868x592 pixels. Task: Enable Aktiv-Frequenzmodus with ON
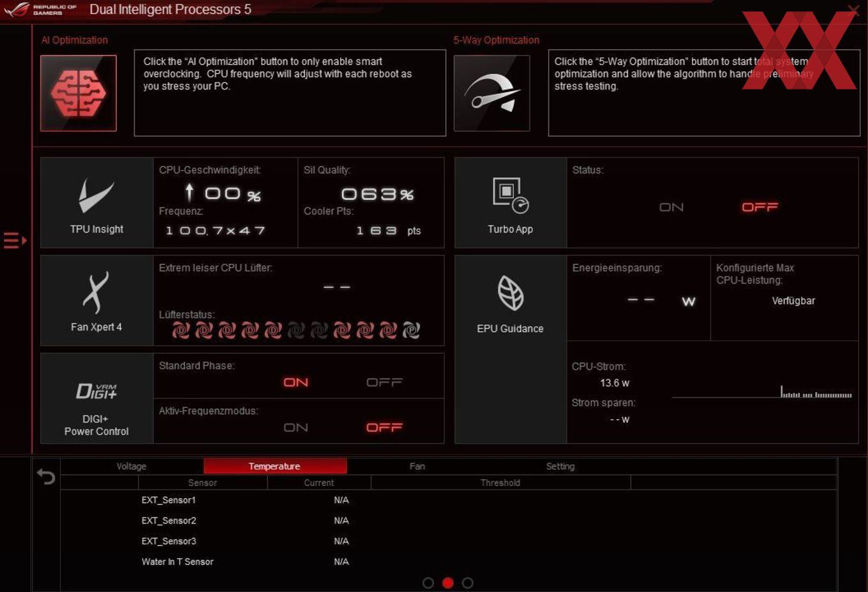(x=296, y=428)
